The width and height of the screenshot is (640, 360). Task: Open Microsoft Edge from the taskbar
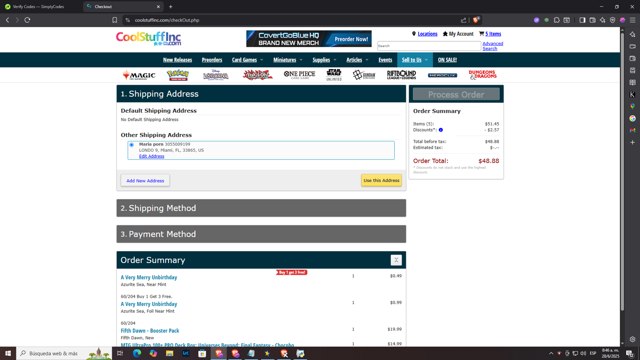(137, 353)
